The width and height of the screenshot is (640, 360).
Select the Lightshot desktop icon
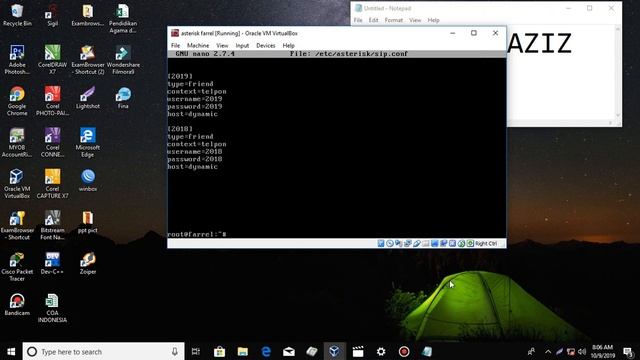[88, 98]
